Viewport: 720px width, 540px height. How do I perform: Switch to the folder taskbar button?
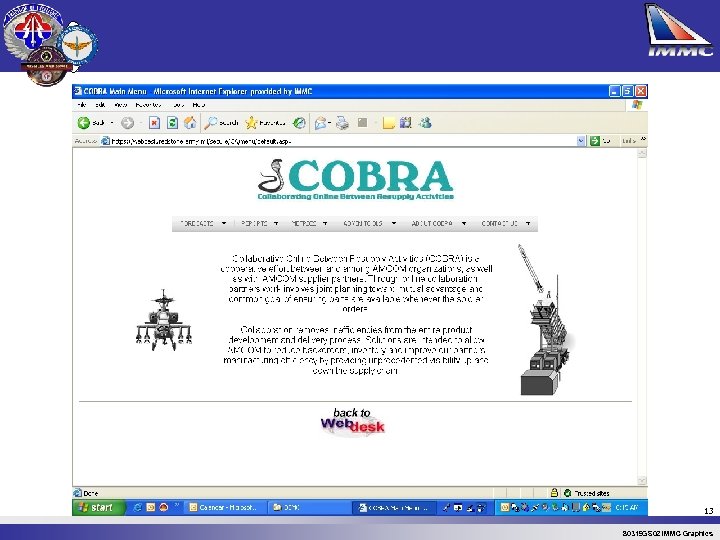pos(309,507)
